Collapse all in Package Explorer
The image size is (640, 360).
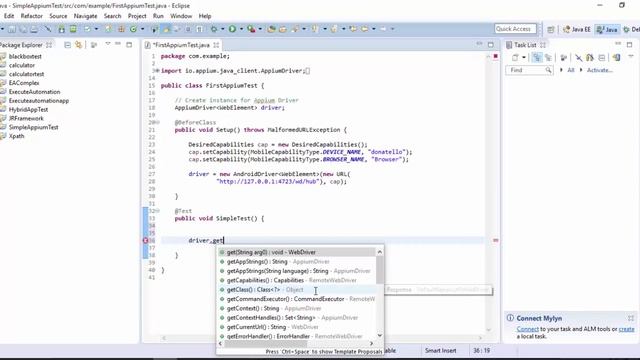pos(67,45)
